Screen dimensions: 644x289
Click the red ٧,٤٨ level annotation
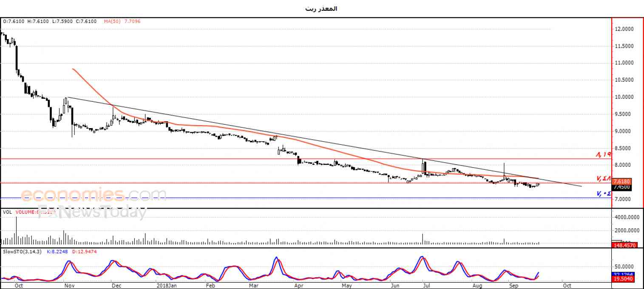[604, 178]
